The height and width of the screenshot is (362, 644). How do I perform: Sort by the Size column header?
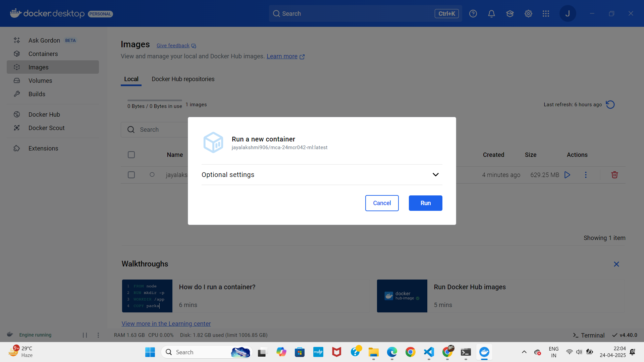(531, 155)
